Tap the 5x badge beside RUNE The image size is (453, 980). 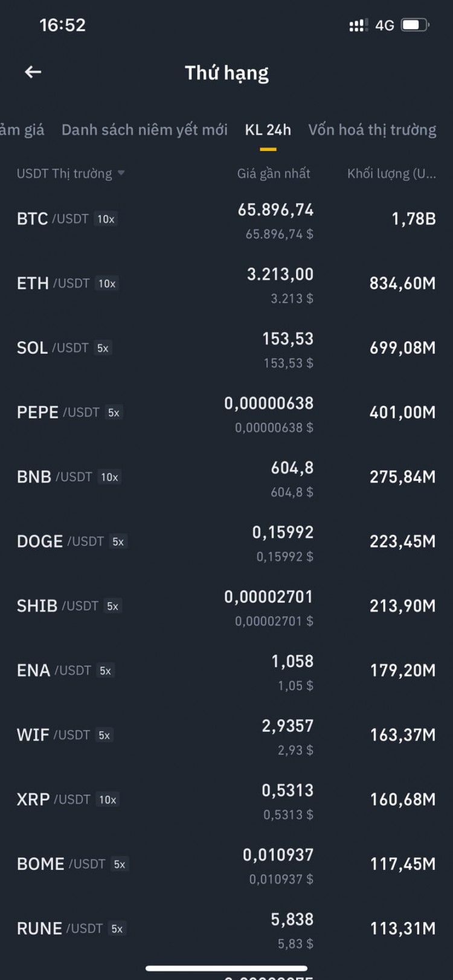(117, 929)
